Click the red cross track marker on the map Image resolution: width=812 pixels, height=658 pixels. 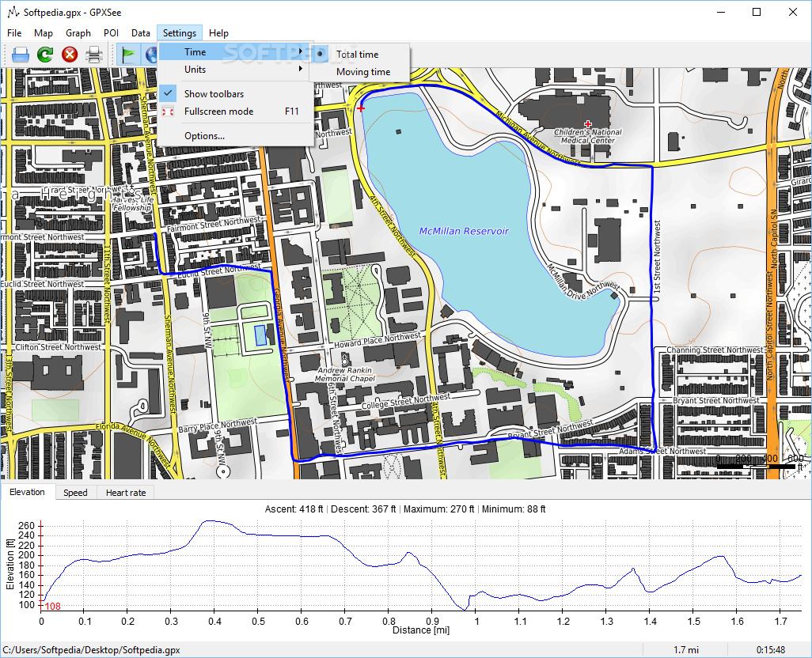(360, 108)
